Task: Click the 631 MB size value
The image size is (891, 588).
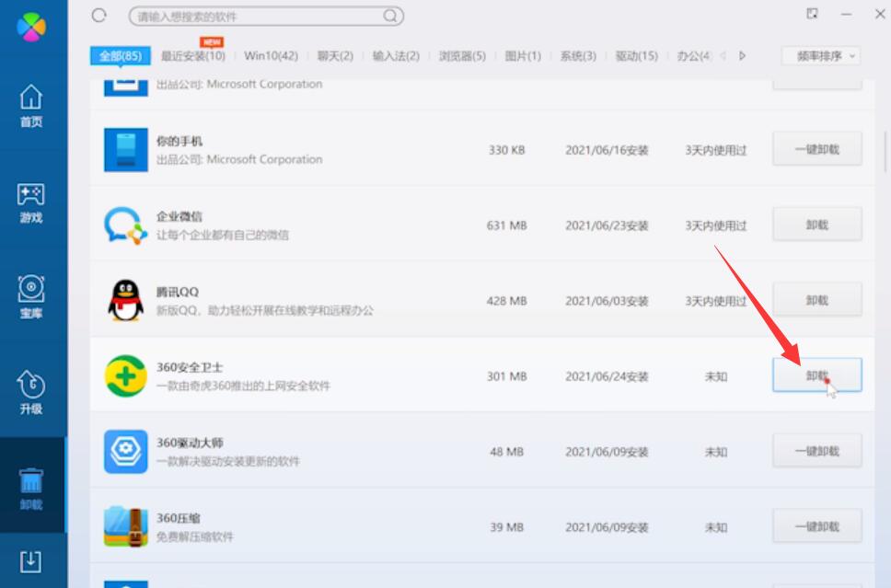Action: [507, 225]
